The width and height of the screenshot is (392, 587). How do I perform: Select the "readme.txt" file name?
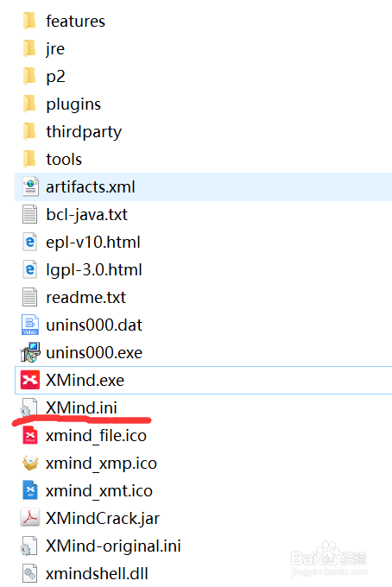pos(85,298)
